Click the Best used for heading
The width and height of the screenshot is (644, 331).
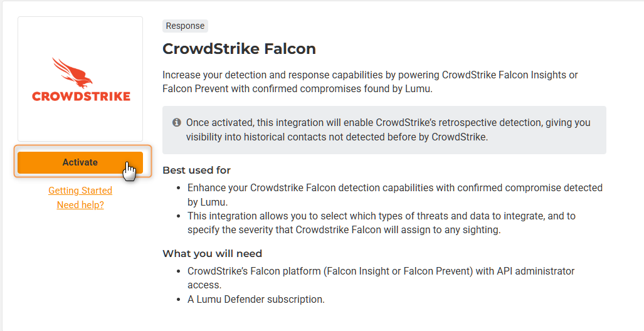(196, 171)
